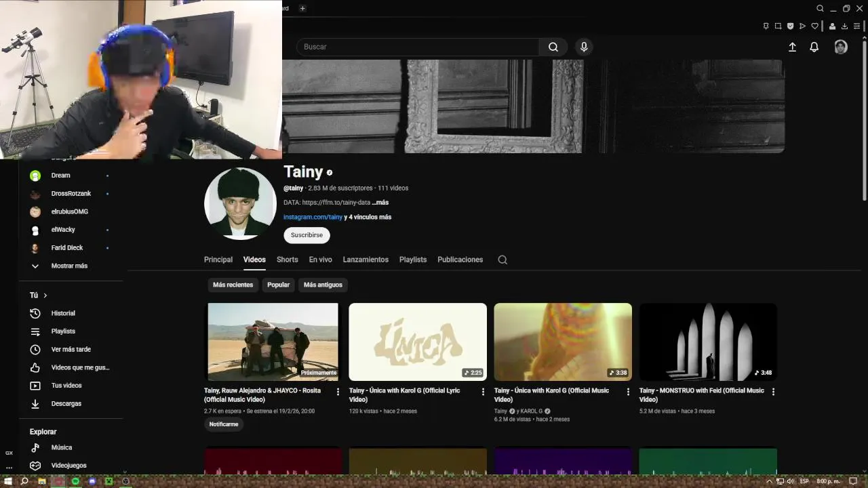868x488 pixels.
Task: Search within the Tainy channel magnifier
Action: 502,260
